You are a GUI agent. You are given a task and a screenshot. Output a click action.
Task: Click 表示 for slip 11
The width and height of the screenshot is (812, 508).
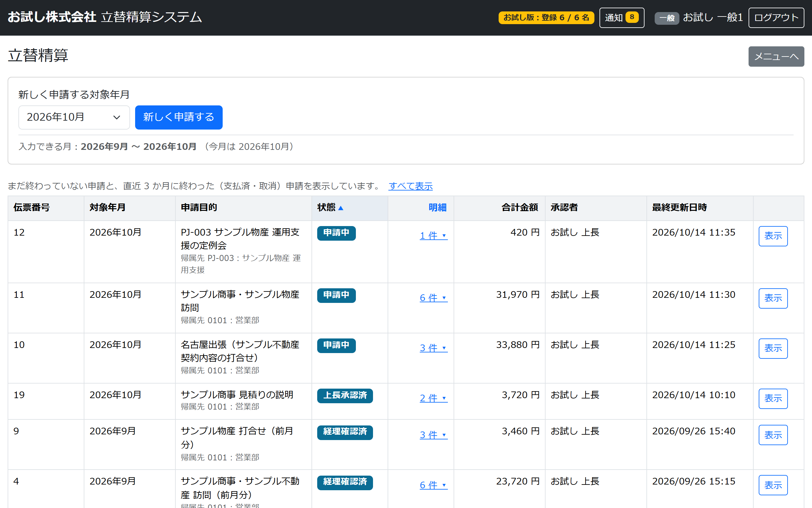pyautogui.click(x=773, y=298)
